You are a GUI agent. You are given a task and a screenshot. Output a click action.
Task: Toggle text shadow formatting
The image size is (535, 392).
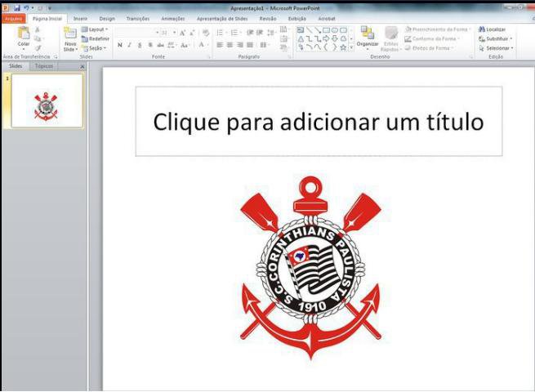tap(150, 45)
